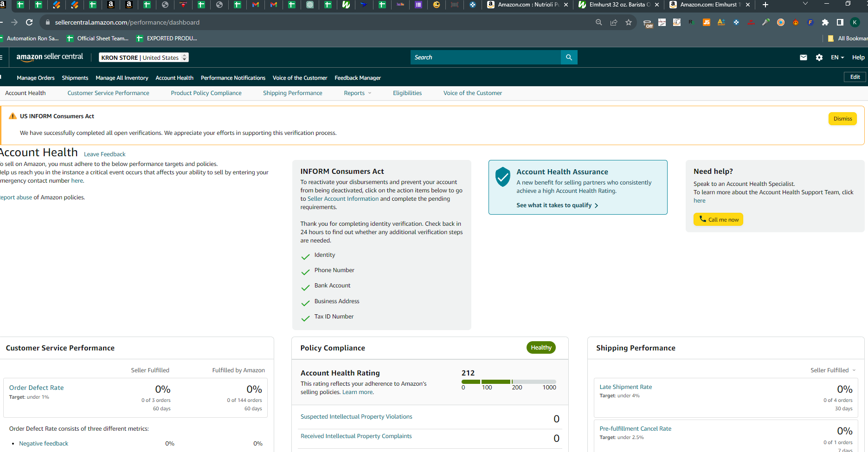Screen dimensions: 868x452
Task: Open the EN language dropdown
Action: tap(837, 57)
